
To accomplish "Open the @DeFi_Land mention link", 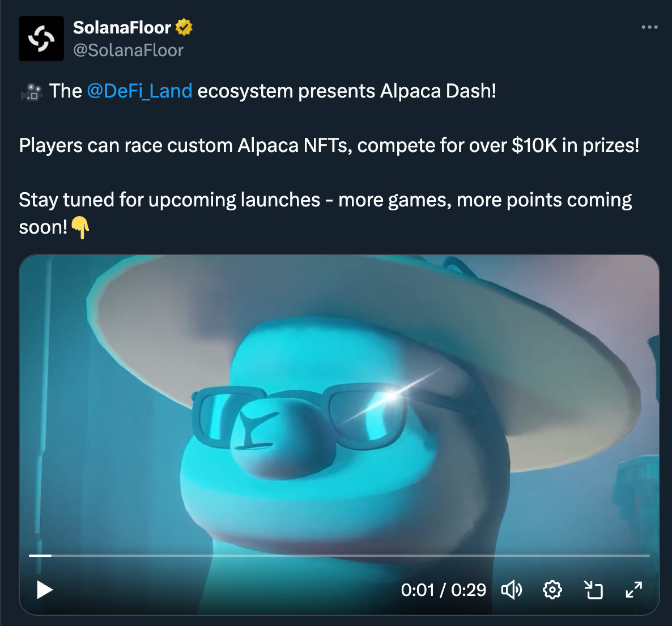I will point(140,91).
